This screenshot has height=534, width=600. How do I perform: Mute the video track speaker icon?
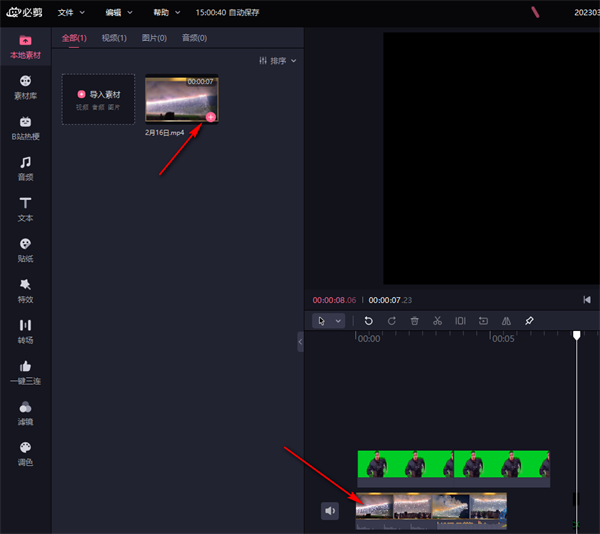(x=330, y=511)
